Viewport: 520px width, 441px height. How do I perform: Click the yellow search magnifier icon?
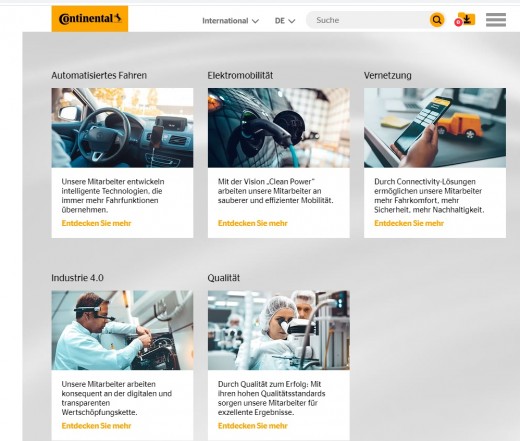coord(437,20)
